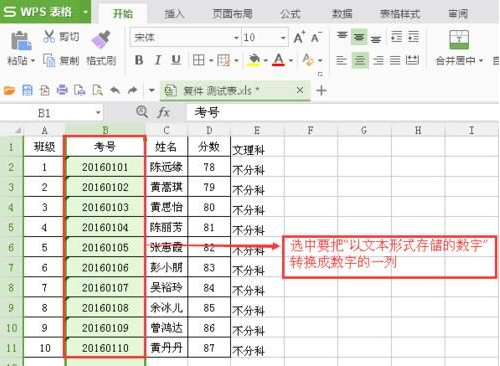Click the Save disk icon
Viewport: 500px width, 366px height.
(x=27, y=90)
